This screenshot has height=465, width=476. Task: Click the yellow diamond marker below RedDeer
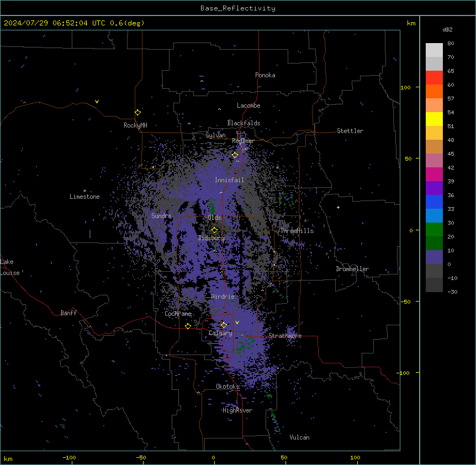235,155
